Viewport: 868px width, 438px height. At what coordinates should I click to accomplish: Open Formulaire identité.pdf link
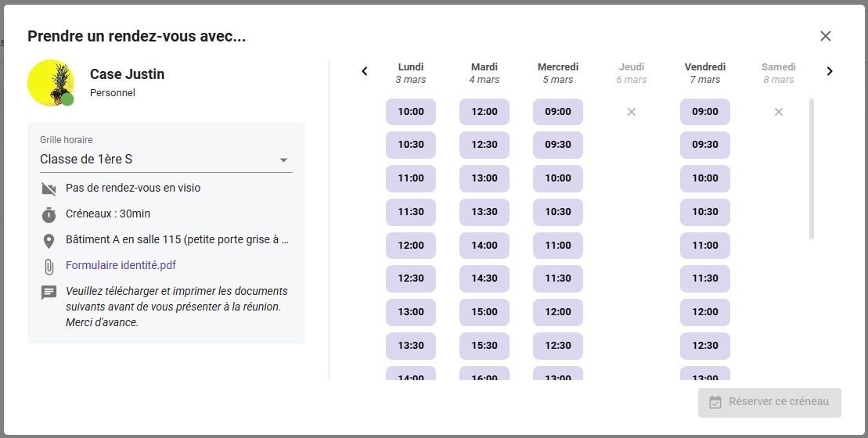(121, 266)
